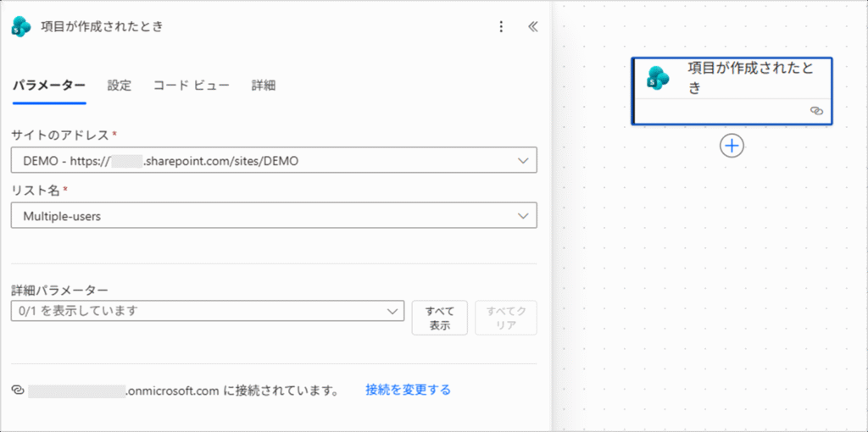This screenshot has width=868, height=432.
Task: Click the plus button to add step
Action: pyautogui.click(x=732, y=146)
